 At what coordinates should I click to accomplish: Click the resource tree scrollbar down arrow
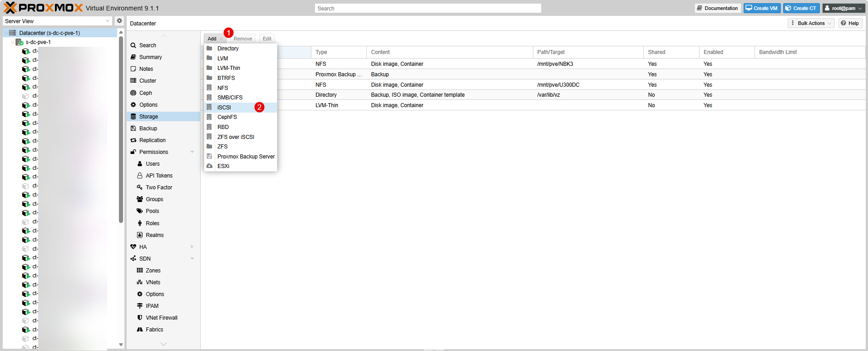[x=121, y=345]
